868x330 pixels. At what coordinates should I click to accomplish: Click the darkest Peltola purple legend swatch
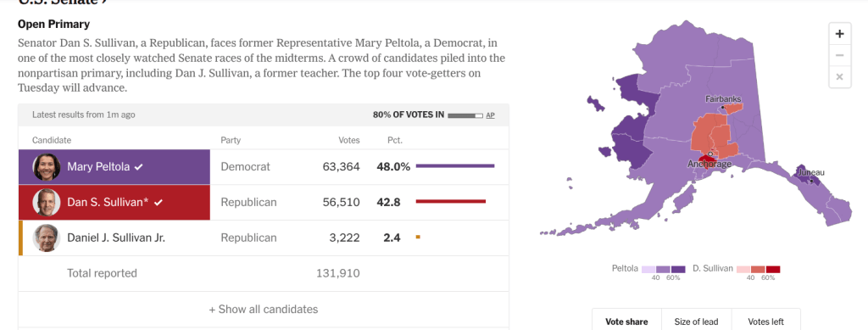click(678, 269)
